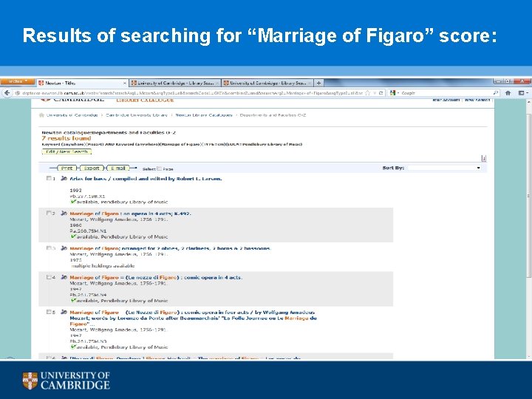
Task: Open Arias for bass title link
Action: click(146, 179)
